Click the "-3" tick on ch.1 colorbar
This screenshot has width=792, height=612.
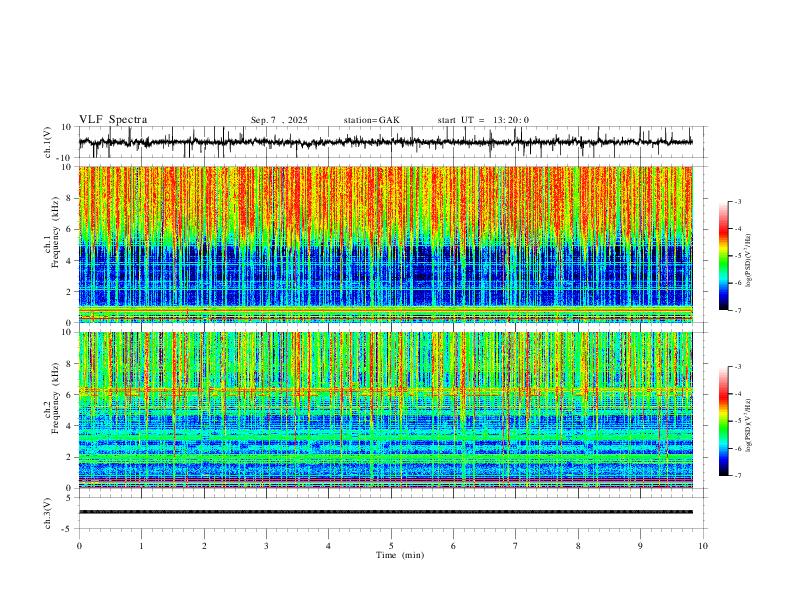[738, 201]
